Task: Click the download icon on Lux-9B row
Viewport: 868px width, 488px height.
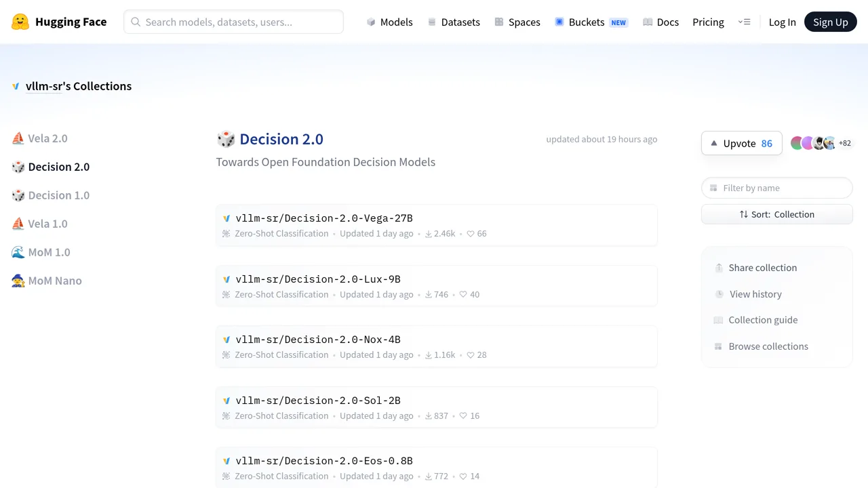Action: coord(429,295)
